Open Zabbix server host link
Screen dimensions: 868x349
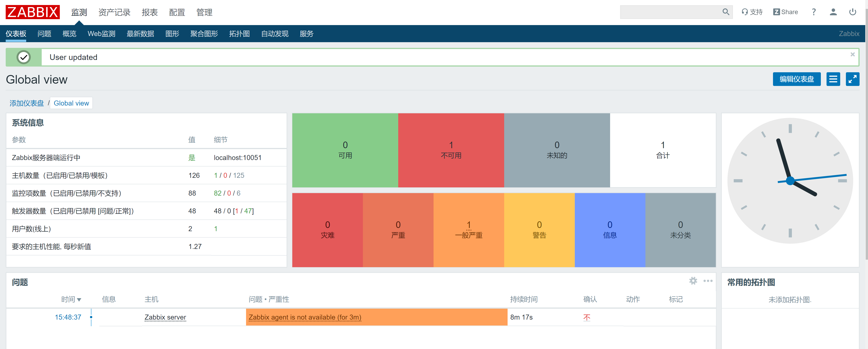coord(165,317)
